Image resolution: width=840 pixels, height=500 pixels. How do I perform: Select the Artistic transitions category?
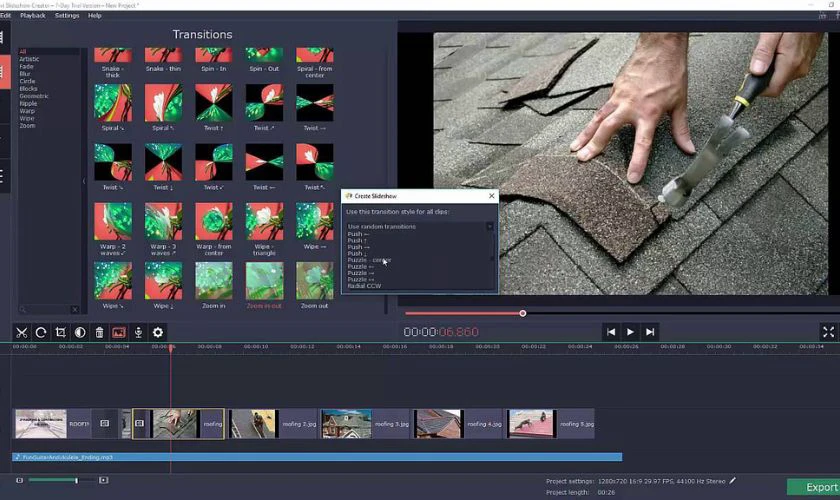pyautogui.click(x=29, y=59)
